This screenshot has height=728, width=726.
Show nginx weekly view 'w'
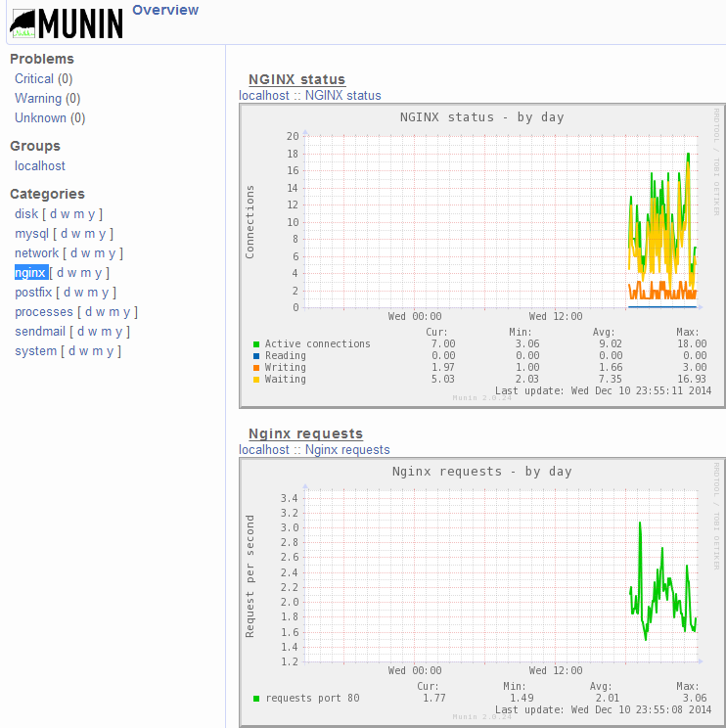(72, 272)
